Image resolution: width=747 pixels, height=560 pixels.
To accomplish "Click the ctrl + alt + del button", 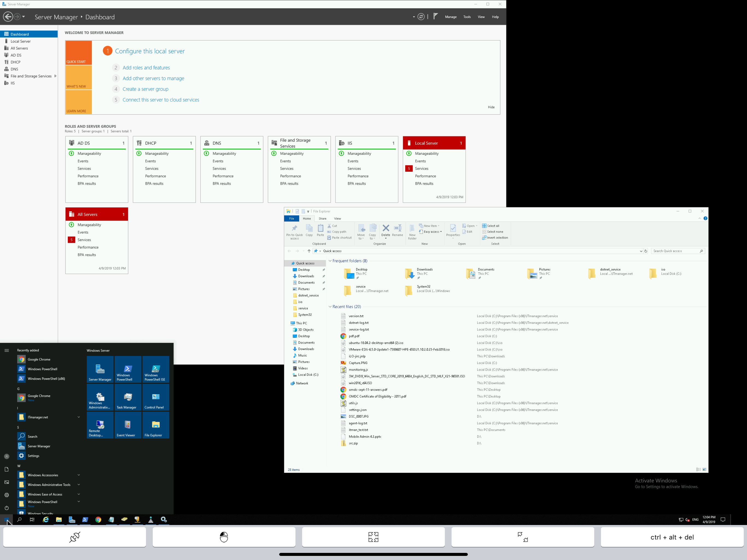I will tap(672, 537).
